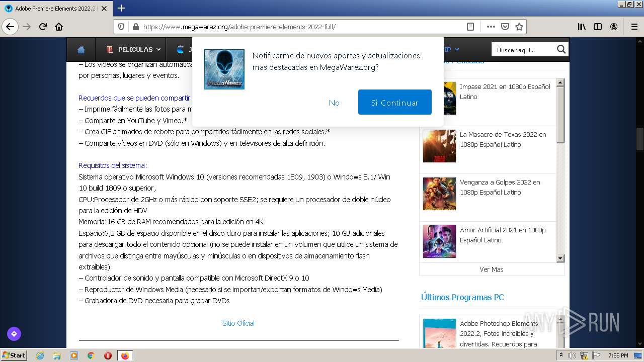
Task: Reload the current page
Action: pyautogui.click(x=43, y=27)
